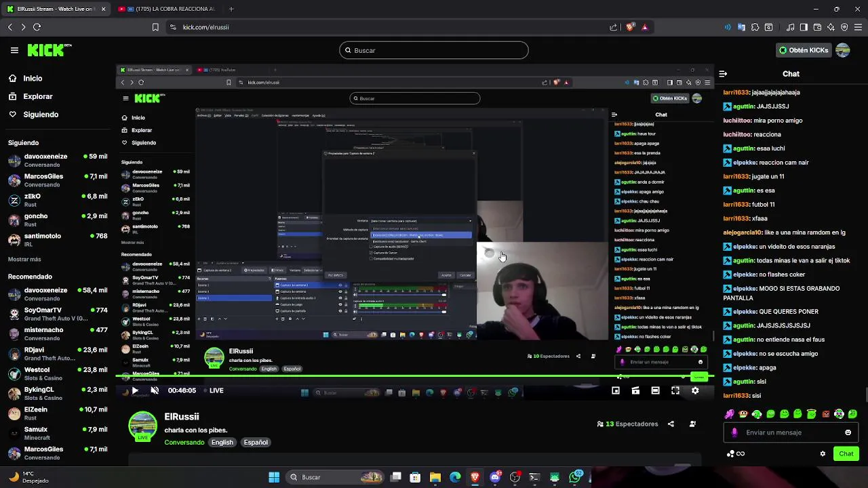Viewport: 868px width, 488px height.
Task: Click the ElRussii streamer avatar
Action: click(142, 426)
